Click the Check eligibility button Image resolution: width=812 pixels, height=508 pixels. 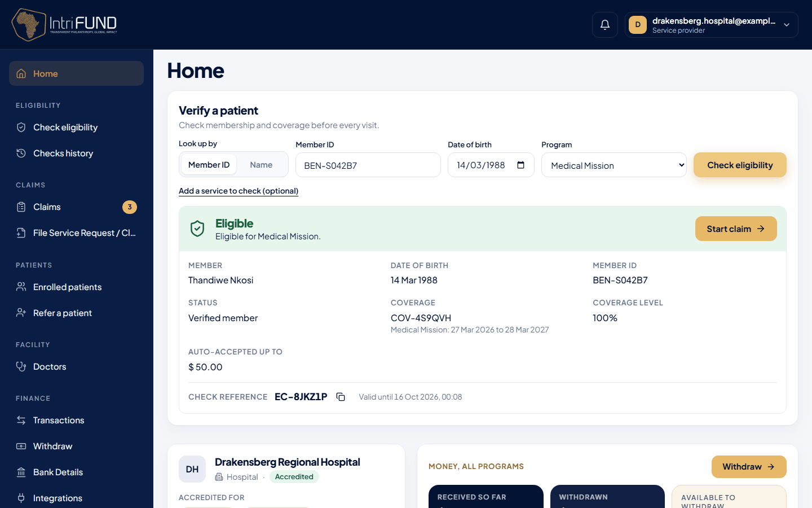click(x=740, y=165)
